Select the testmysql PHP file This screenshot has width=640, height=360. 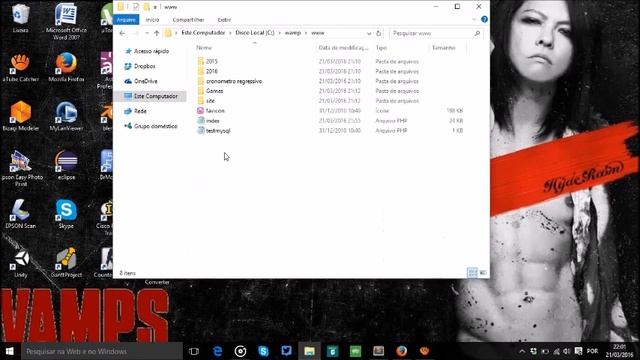218,131
